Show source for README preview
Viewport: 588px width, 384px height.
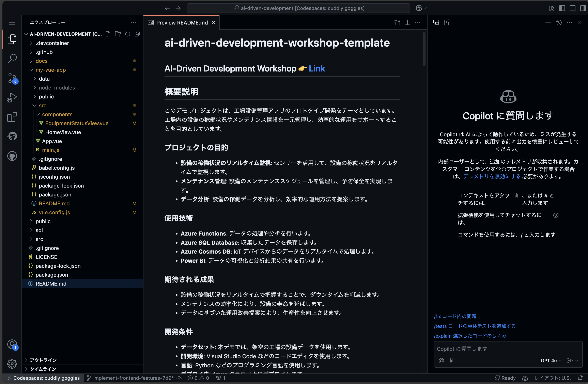397,22
